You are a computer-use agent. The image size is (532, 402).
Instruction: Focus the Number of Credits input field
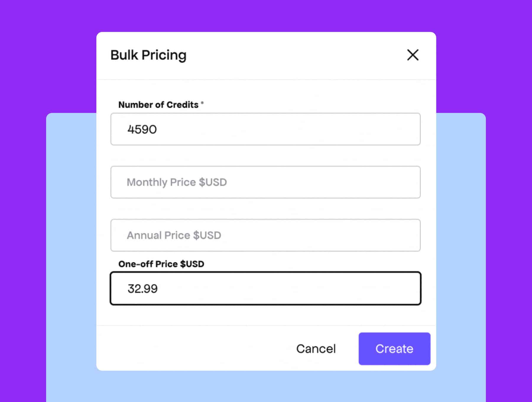pos(265,129)
